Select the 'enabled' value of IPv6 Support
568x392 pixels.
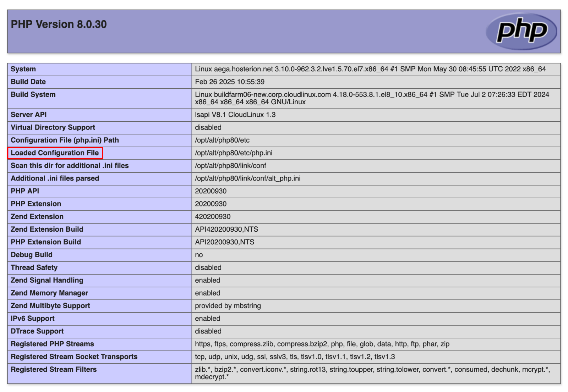click(x=208, y=319)
